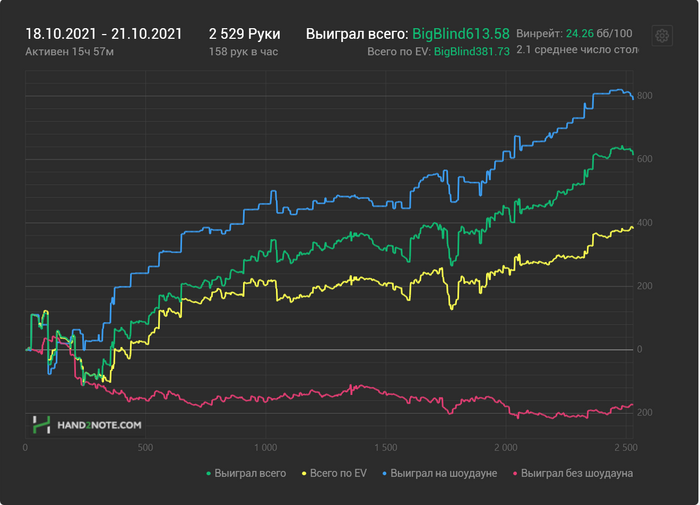This screenshot has height=505, width=700.
Task: Select the total won value BigBlind613.58
Action: [461, 34]
